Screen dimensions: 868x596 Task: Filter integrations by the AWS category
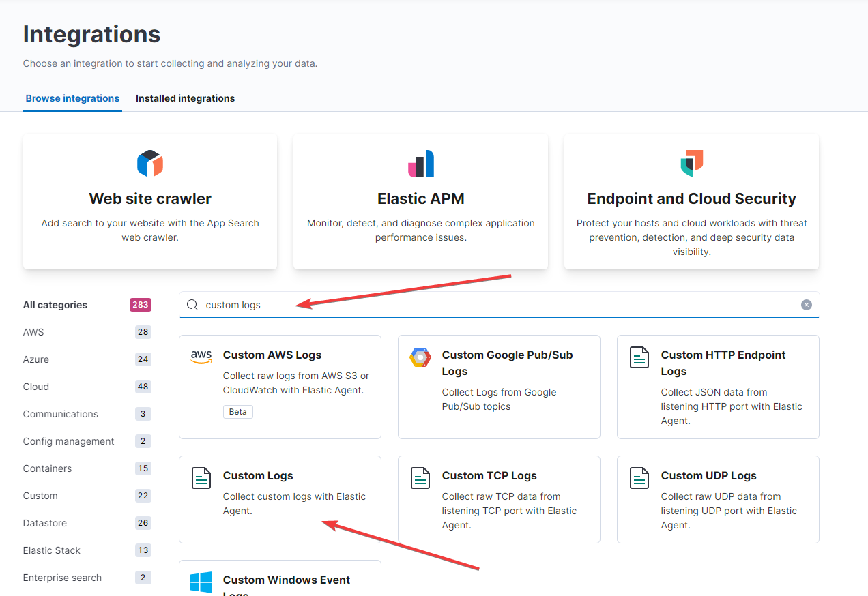(33, 332)
